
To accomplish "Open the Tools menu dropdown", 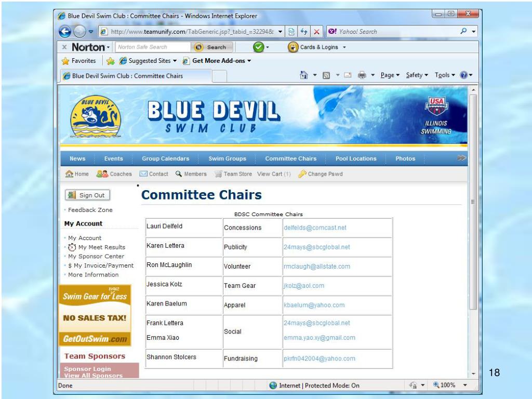I will pos(445,75).
